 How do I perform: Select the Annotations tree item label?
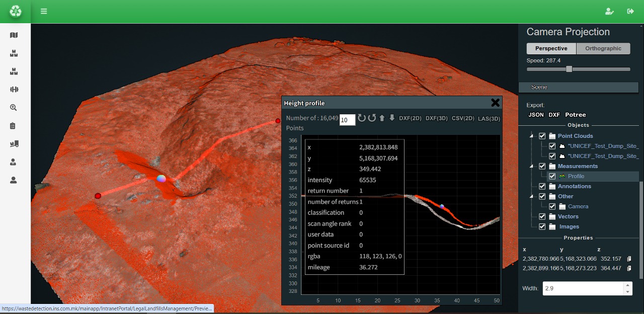(x=574, y=186)
